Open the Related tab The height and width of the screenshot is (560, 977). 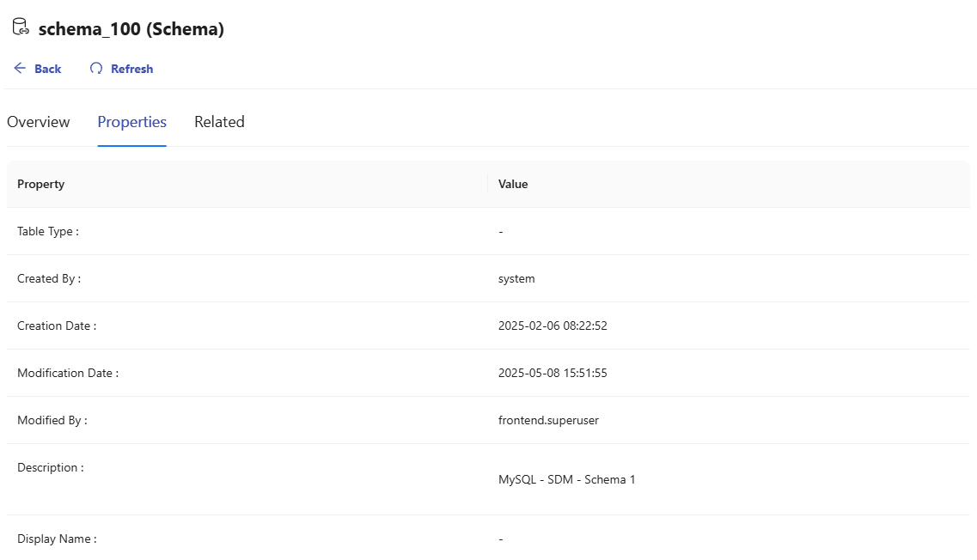tap(219, 122)
